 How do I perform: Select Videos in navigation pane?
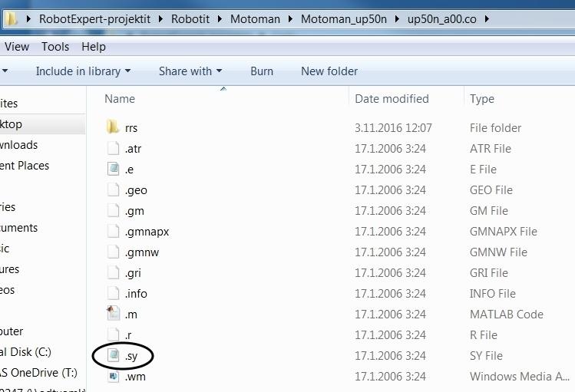pos(8,290)
